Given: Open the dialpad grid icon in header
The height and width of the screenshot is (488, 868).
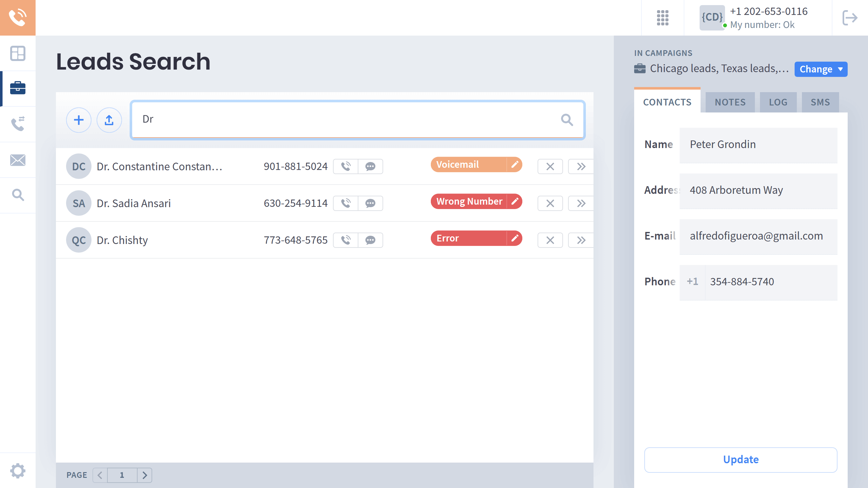Looking at the screenshot, I should (x=662, y=17).
